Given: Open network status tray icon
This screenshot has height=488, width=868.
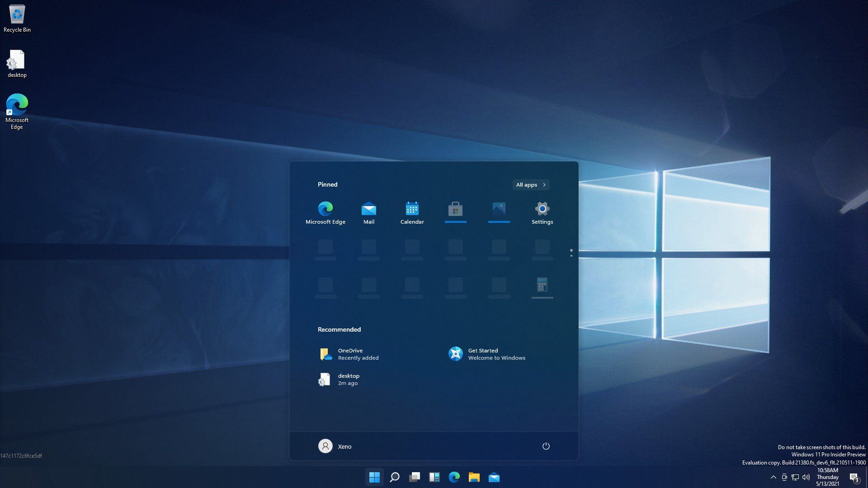Looking at the screenshot, I should point(795,477).
